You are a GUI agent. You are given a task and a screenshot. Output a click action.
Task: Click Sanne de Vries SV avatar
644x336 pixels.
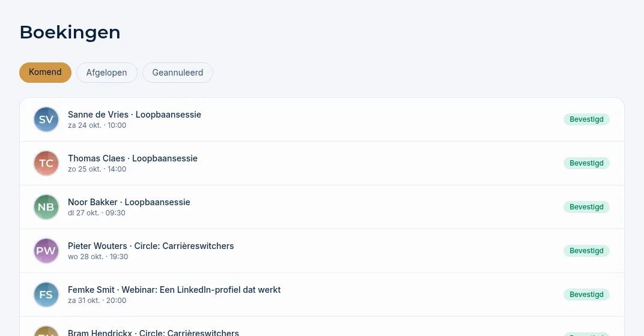pos(46,119)
